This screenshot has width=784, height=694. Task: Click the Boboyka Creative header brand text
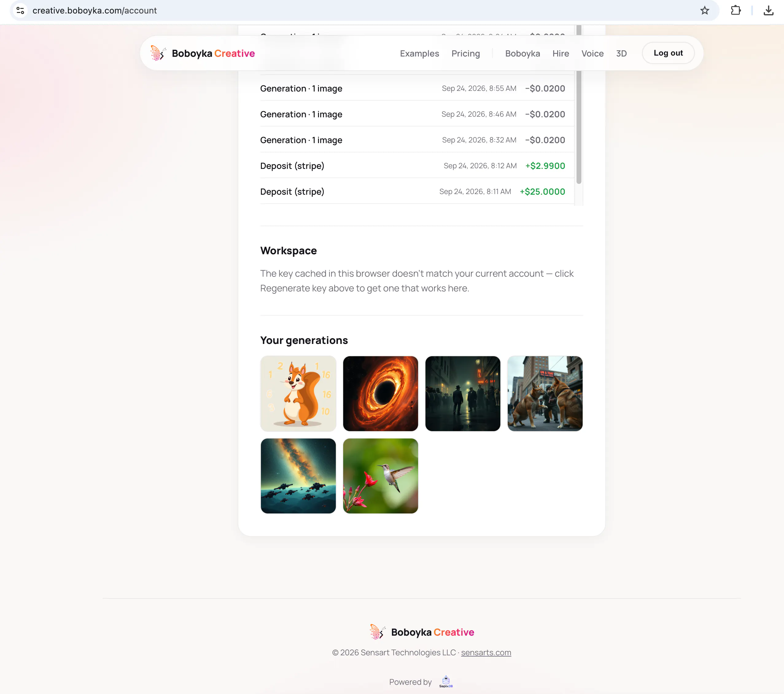pos(213,53)
